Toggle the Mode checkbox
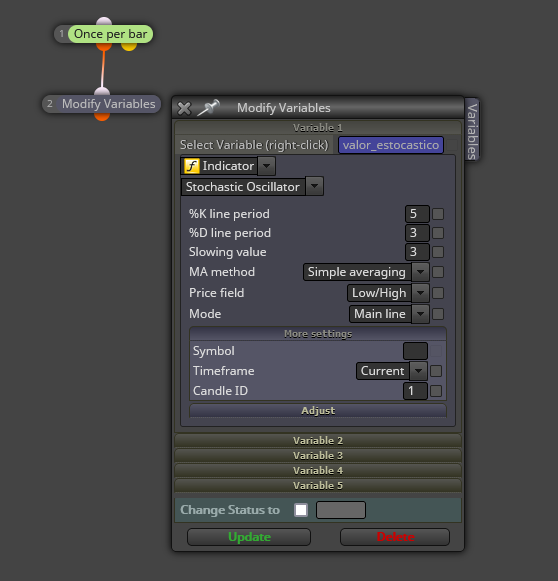The height and width of the screenshot is (581, 558). (438, 314)
